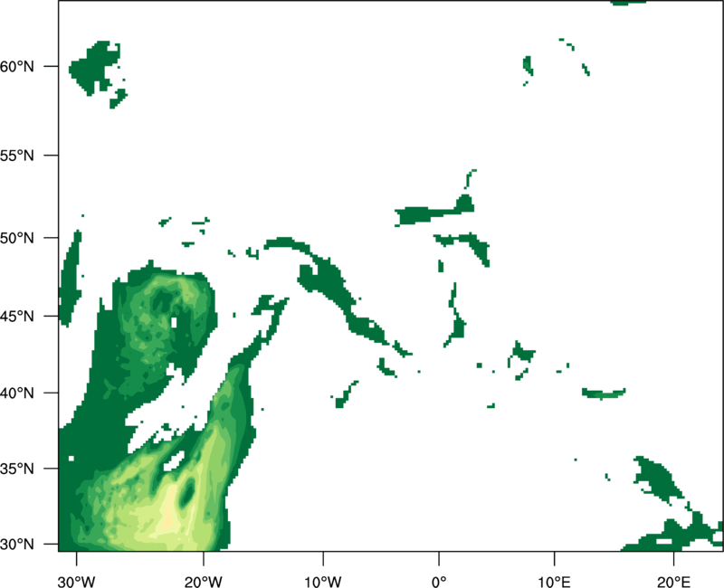Click the 30°W longitude label
Screen dimensions: 724x588
pos(77,582)
